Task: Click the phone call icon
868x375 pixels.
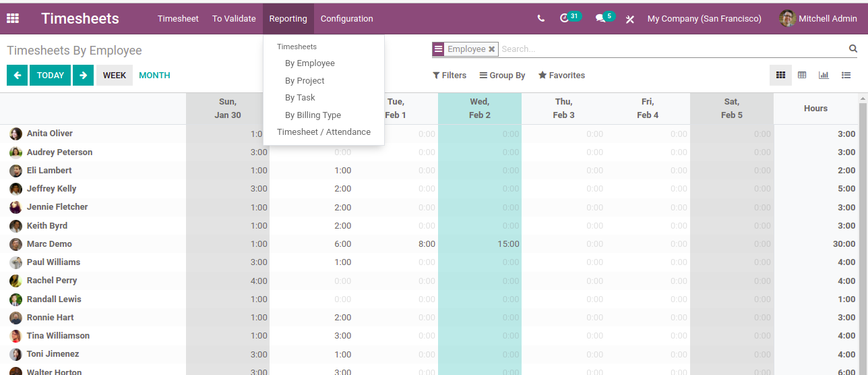Action: coord(541,19)
